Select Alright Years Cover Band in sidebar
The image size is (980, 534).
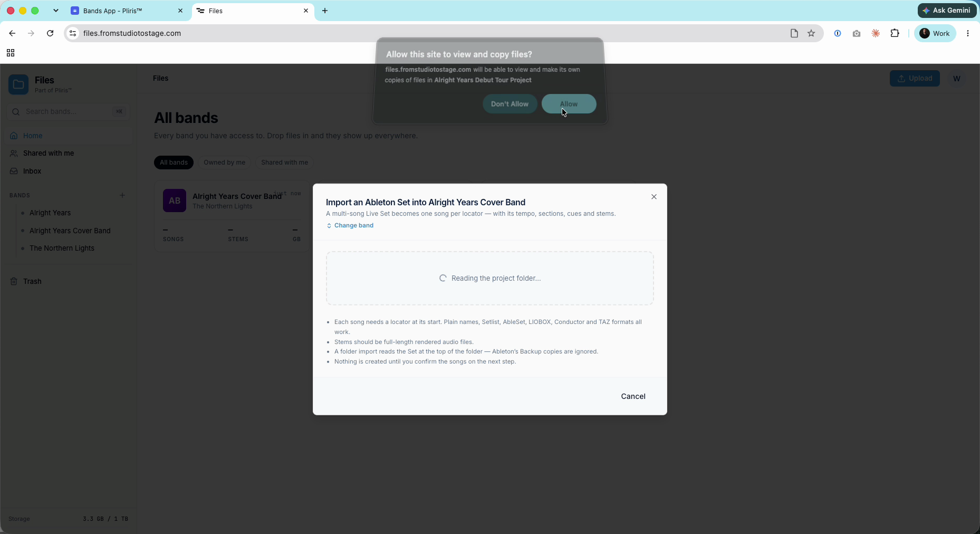(x=70, y=231)
